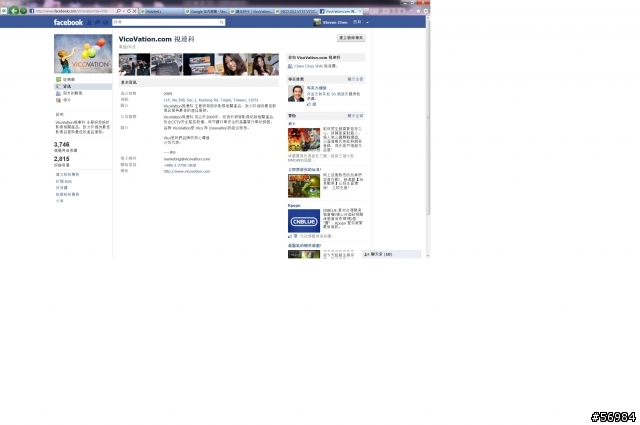The height and width of the screenshot is (425, 640).
Task: Select the highlighted Info item in the left sidebar
Action: pyautogui.click(x=83, y=87)
